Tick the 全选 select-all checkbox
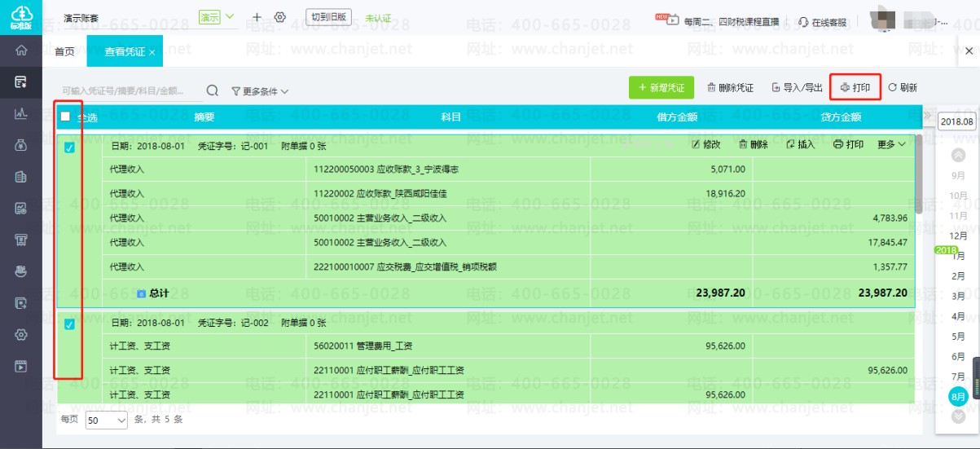The height and width of the screenshot is (449, 980). (x=65, y=117)
